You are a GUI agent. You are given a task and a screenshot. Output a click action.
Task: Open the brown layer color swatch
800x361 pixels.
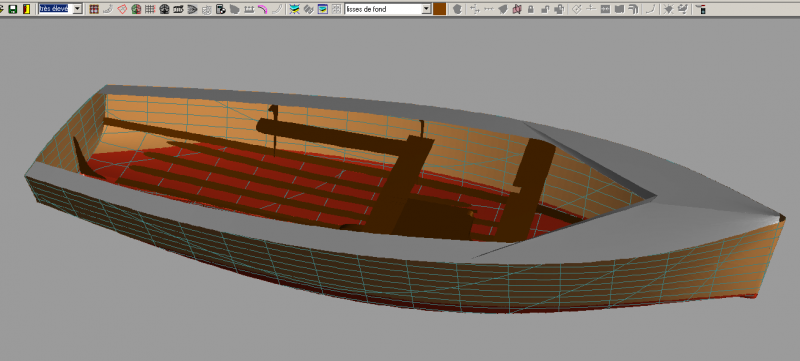point(440,9)
